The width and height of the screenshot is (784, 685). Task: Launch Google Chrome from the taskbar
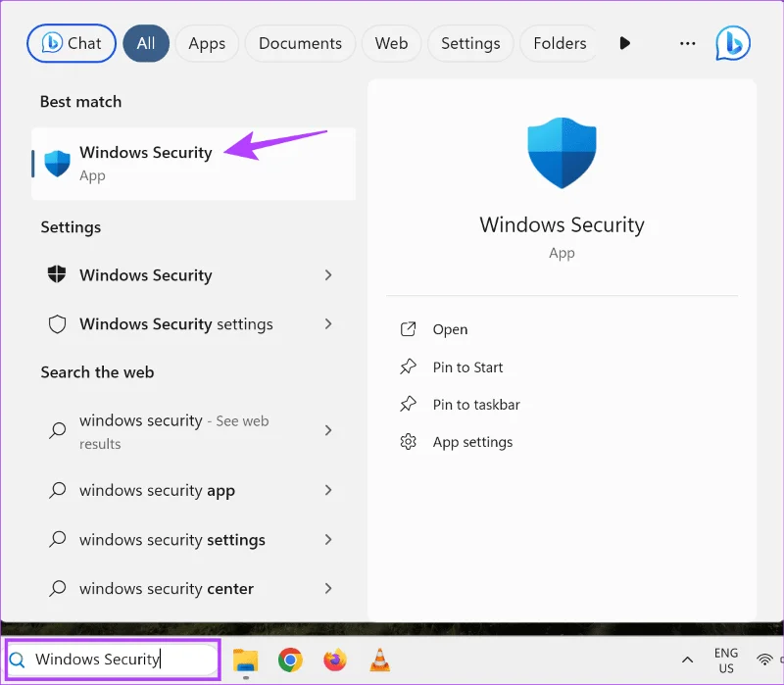[290, 660]
